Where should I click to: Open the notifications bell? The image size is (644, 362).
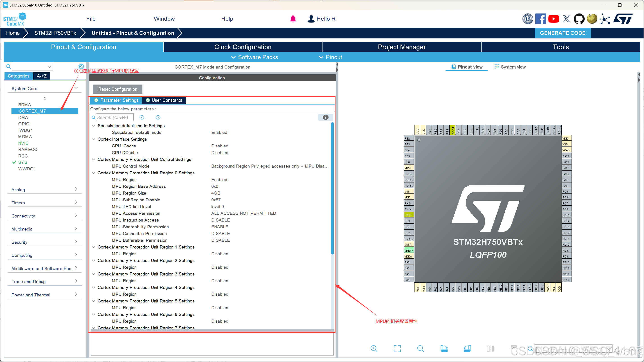click(x=293, y=19)
